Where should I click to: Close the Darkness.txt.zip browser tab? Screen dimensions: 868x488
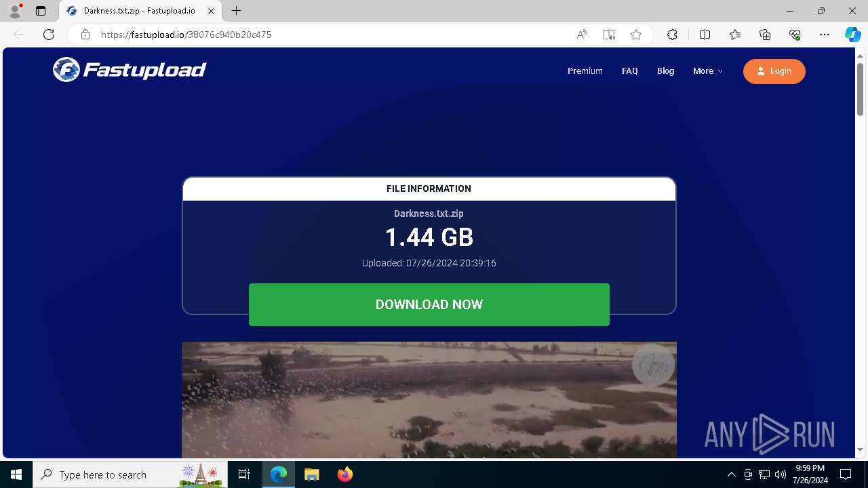(211, 11)
